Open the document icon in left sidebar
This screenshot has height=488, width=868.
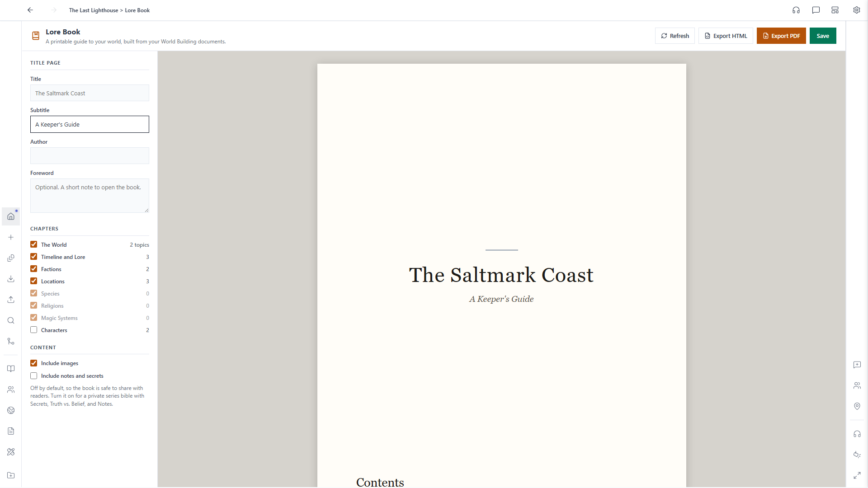point(11,431)
